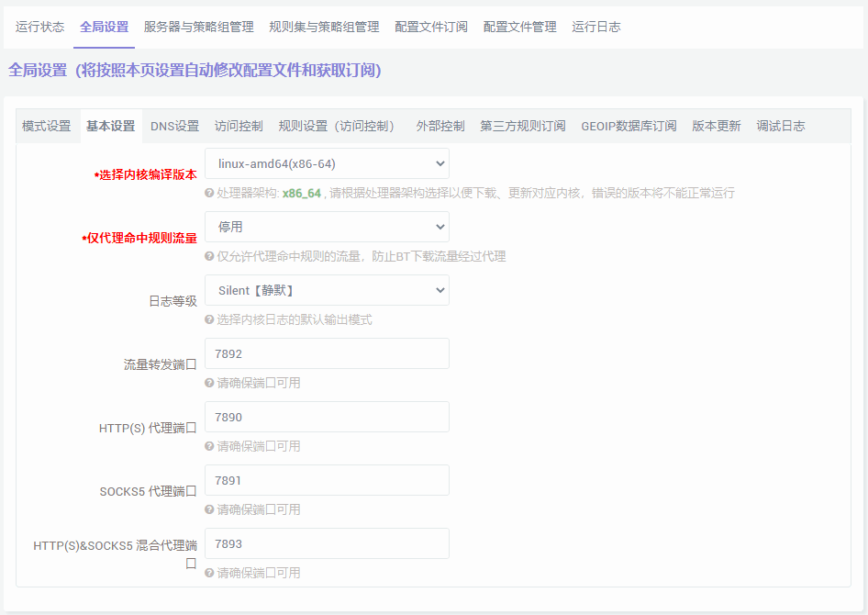
Task: Open GEOIP数据库订阅 sub-tab
Action: (629, 126)
